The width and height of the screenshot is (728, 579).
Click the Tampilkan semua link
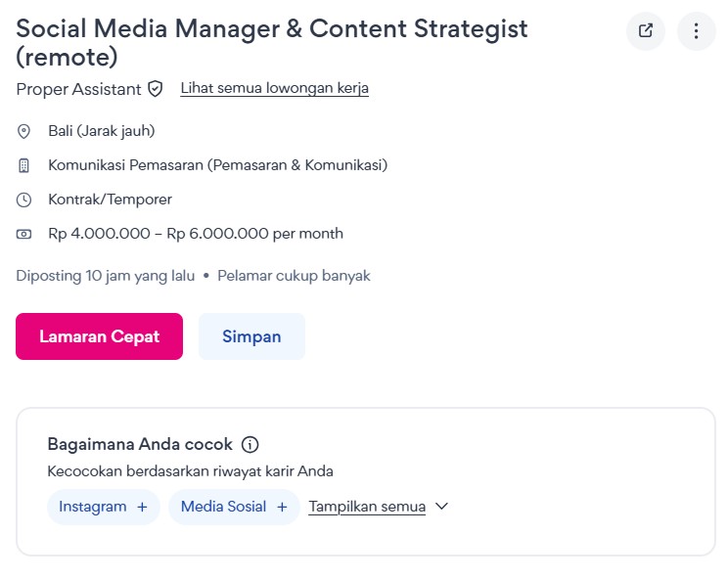tap(367, 507)
